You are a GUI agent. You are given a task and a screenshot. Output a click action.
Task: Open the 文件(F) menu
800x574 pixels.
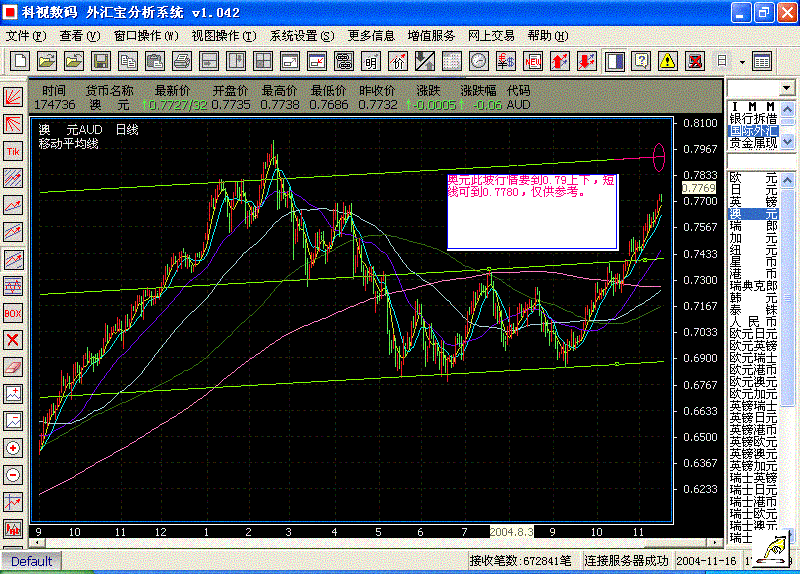tap(26, 36)
